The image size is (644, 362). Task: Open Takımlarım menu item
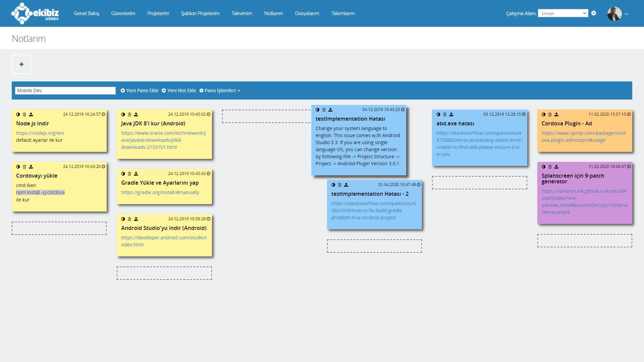pos(343,13)
